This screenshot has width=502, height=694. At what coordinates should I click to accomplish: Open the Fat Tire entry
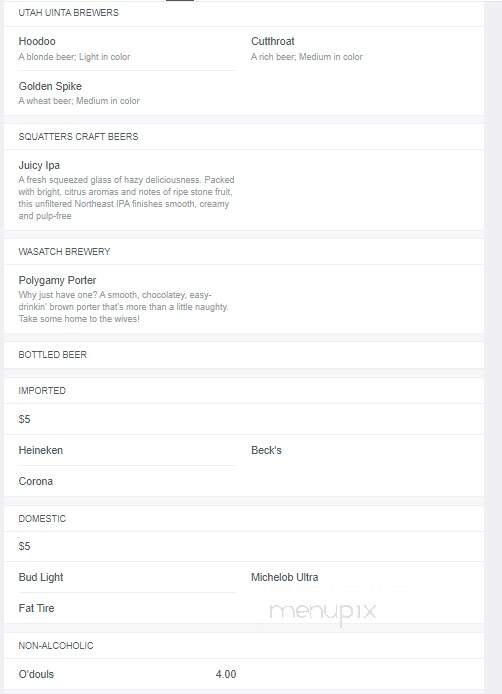(36, 608)
